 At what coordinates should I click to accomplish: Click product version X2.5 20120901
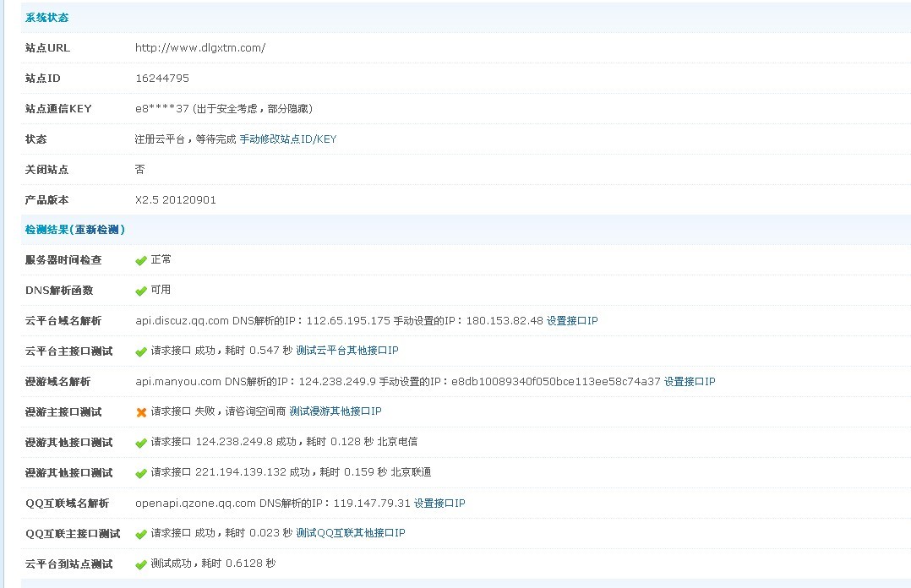[x=176, y=200]
